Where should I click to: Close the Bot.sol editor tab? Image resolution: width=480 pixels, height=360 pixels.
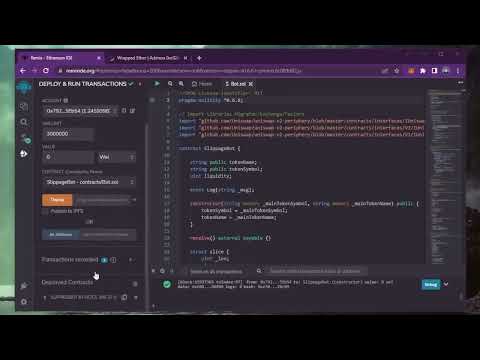[x=251, y=84]
